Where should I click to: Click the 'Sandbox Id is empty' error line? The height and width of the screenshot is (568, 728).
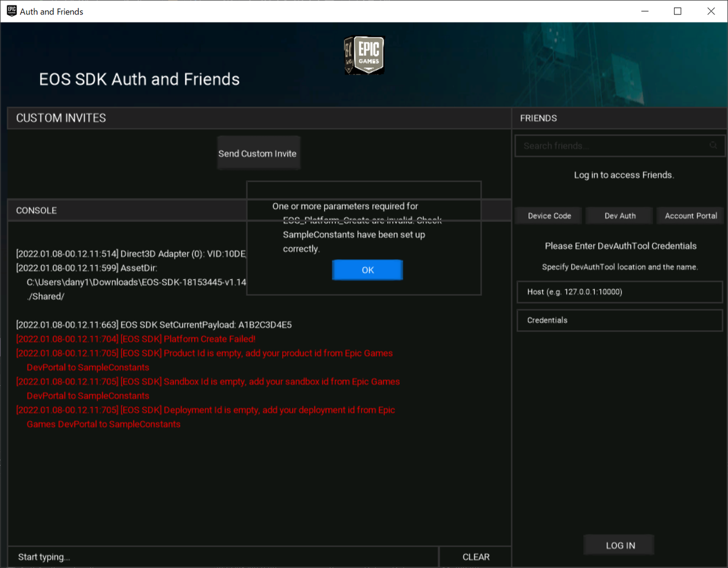tap(208, 388)
